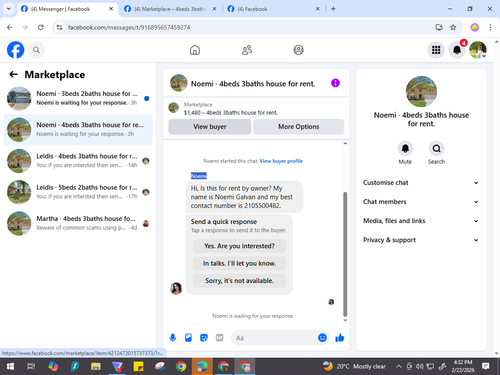
Task: Go back in browser history
Action: 10,27
